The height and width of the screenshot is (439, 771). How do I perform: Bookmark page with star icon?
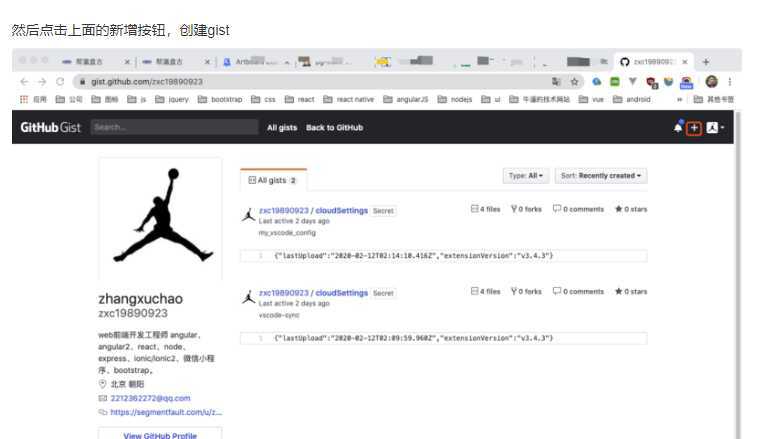click(x=574, y=82)
